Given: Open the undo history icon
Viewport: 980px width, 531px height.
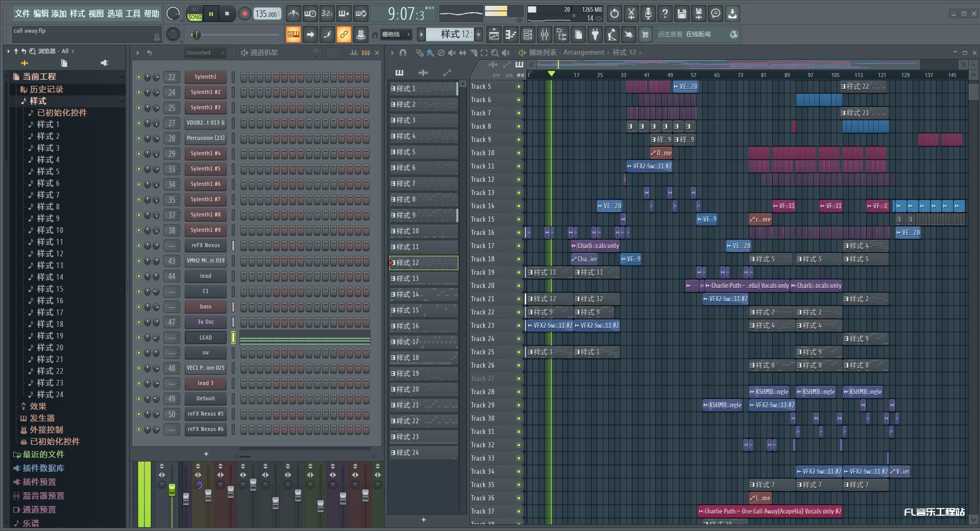Looking at the screenshot, I should coord(615,14).
